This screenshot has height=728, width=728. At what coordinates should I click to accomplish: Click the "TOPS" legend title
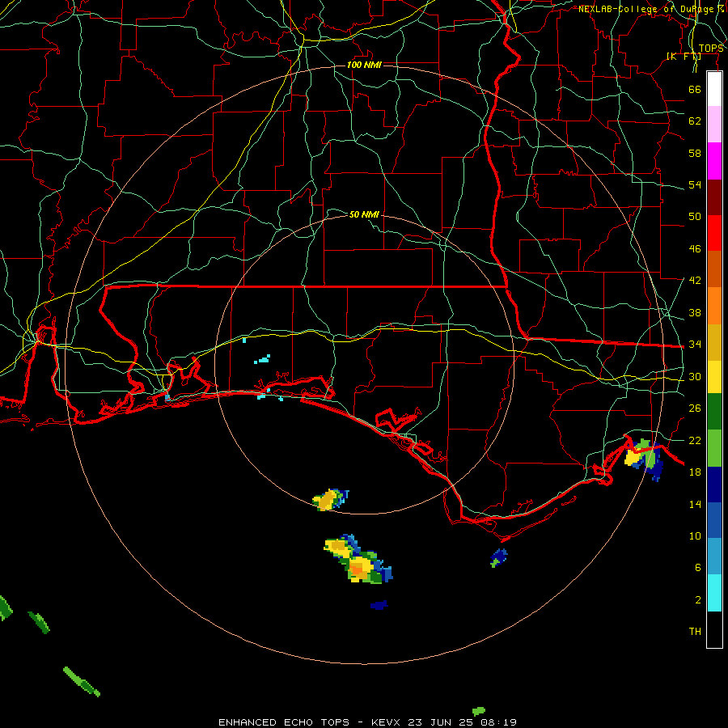[711, 49]
